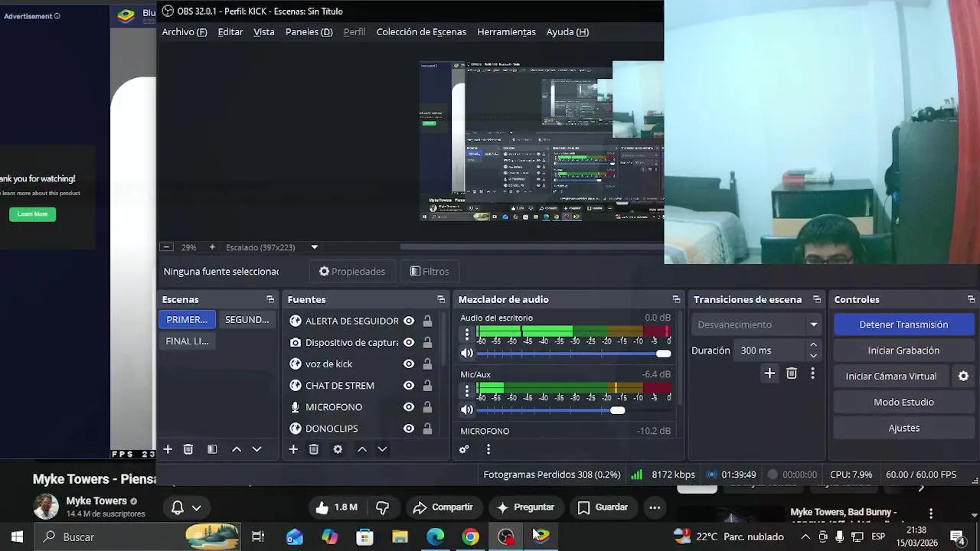Move source down in Fuentes panel
The height and width of the screenshot is (551, 980).
click(x=382, y=449)
